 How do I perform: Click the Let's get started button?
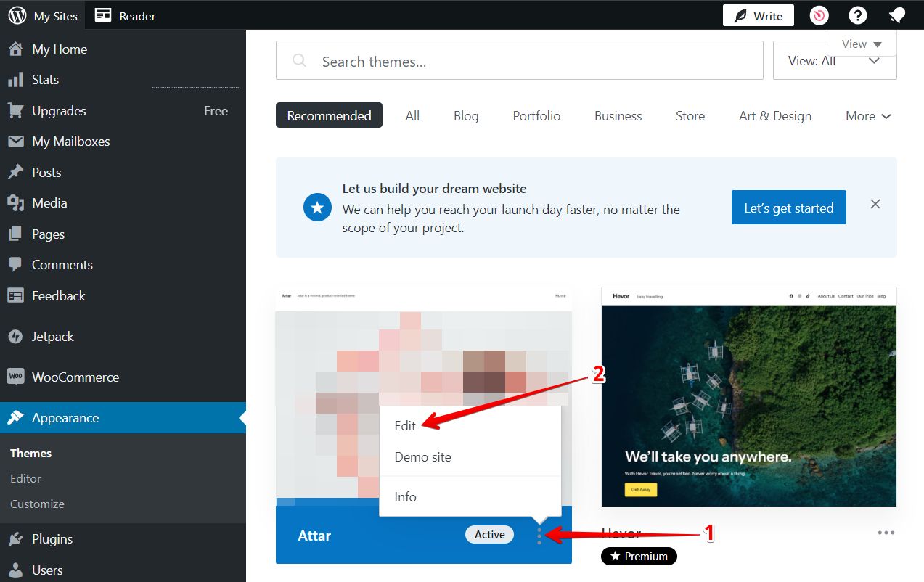tap(788, 207)
